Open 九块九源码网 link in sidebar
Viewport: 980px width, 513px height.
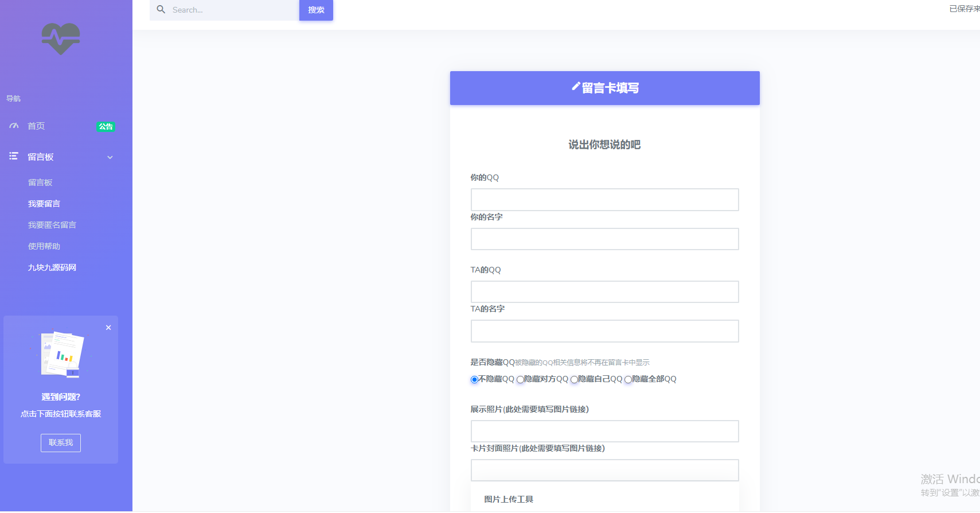coord(52,267)
